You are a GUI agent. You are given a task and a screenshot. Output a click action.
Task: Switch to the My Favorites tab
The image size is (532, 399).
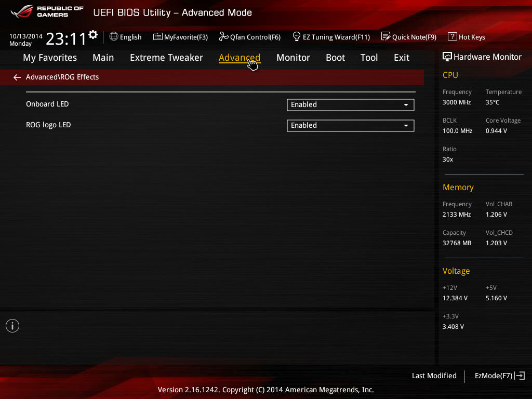(x=50, y=58)
